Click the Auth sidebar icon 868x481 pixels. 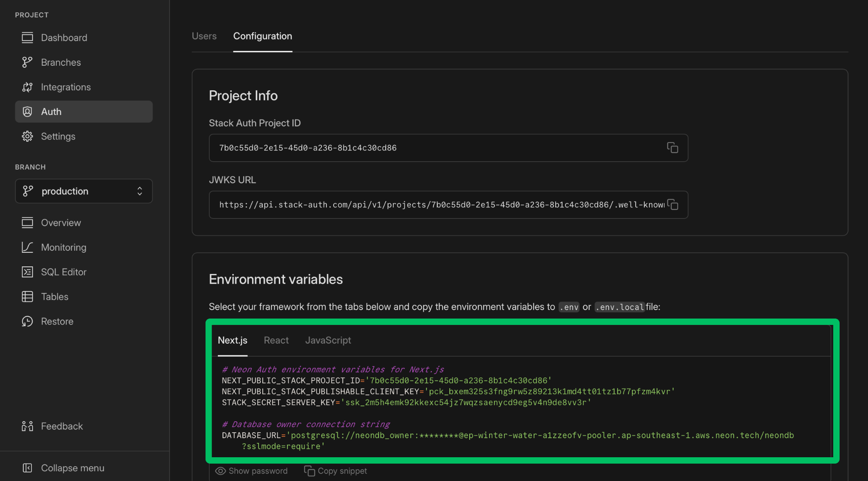[x=27, y=112]
